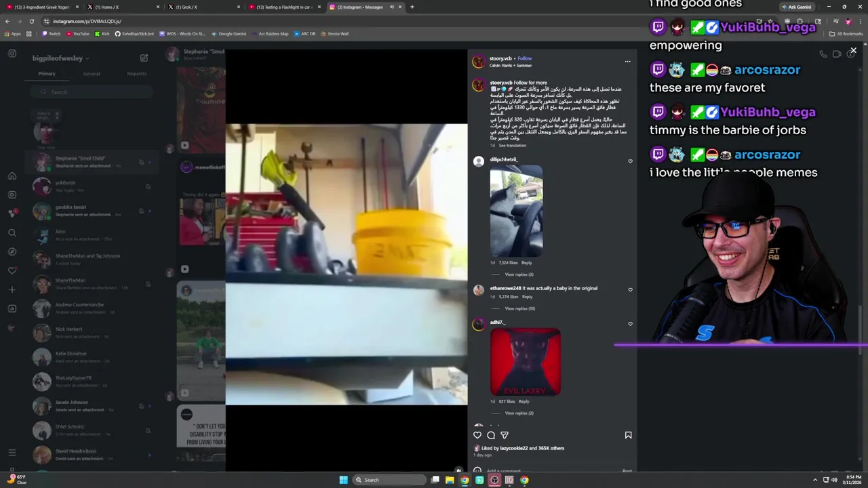Like dilipchhetrii_'s comment
This screenshot has width=868, height=488.
point(630,161)
